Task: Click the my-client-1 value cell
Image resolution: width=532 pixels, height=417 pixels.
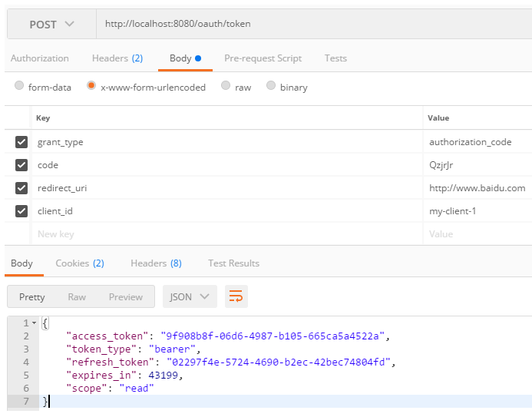Action: coord(477,211)
